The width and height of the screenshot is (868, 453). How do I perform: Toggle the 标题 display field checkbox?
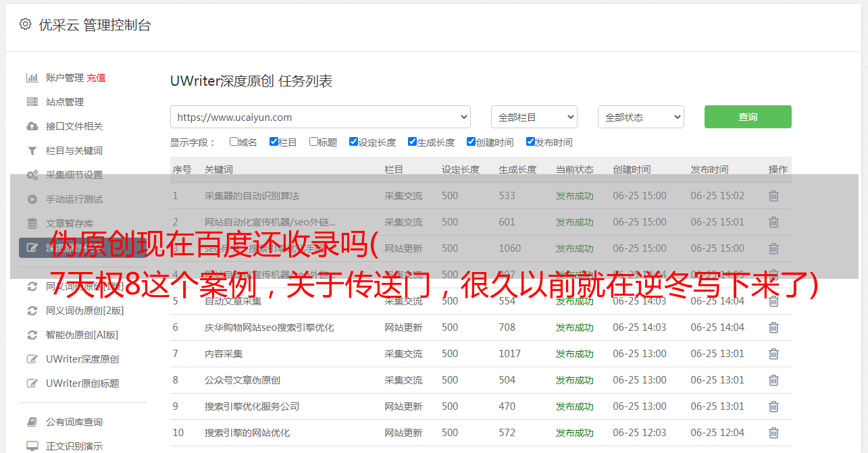[x=313, y=142]
